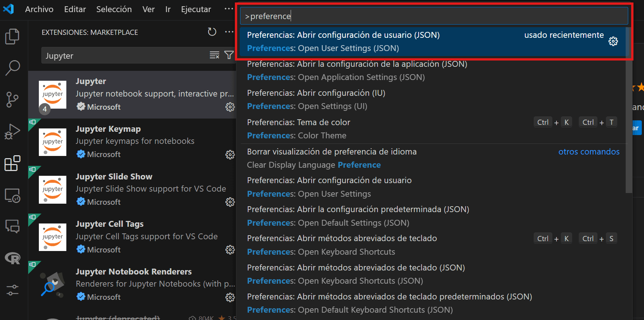Open Source Control view in activity bar

pos(12,99)
